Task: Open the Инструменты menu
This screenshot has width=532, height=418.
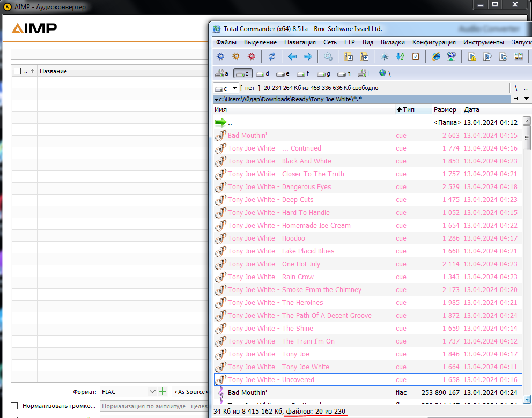Action: [x=484, y=42]
